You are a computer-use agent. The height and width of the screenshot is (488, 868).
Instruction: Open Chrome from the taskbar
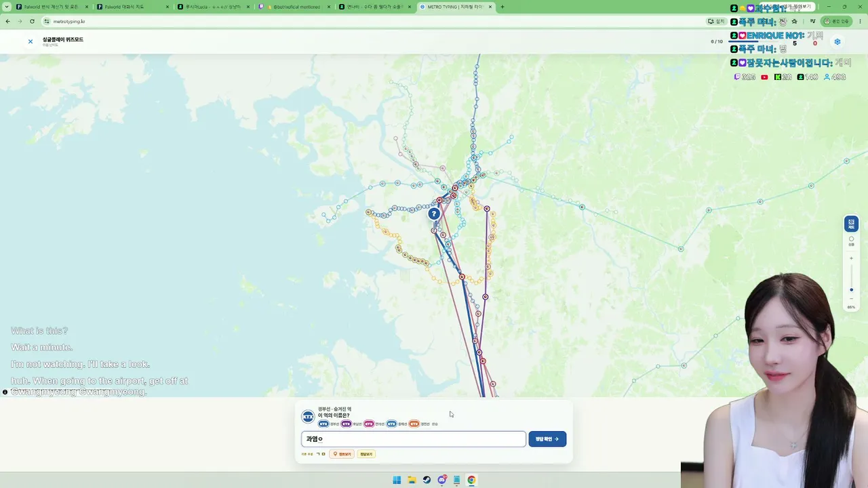coord(471,480)
